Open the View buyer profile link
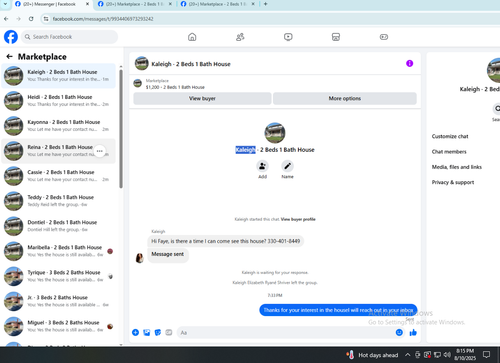Viewport: 500px width, 363px height. 298,219
